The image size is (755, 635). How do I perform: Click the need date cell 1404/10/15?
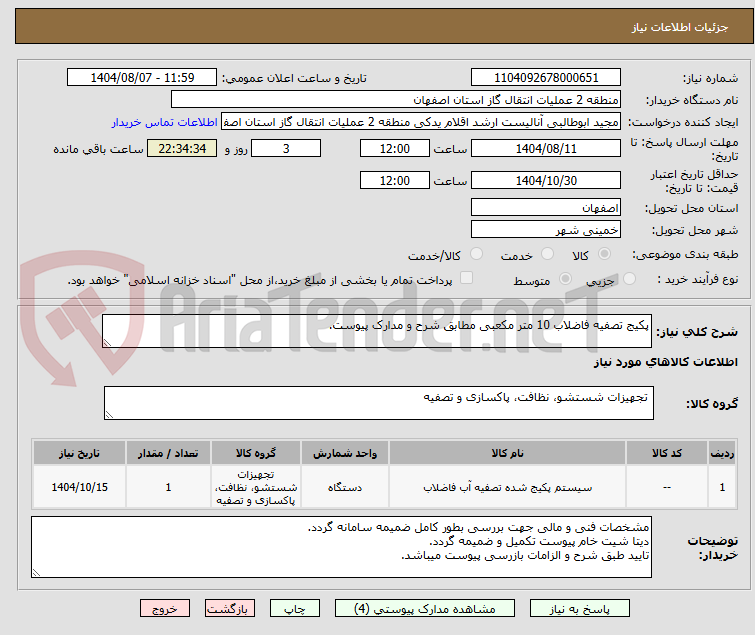79,487
